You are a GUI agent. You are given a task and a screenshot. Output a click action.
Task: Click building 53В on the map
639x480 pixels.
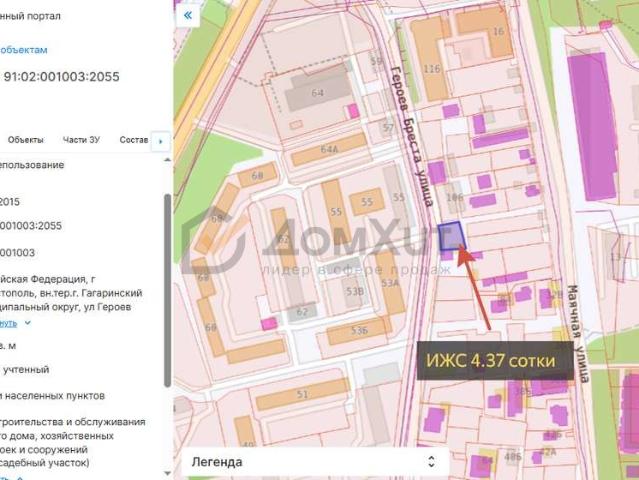[354, 291]
